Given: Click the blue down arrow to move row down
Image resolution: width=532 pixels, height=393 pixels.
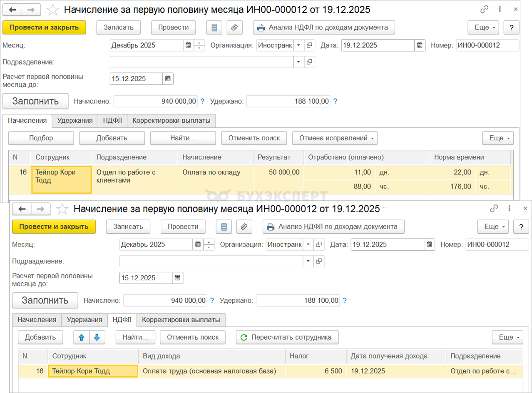Looking at the screenshot, I should click(97, 337).
